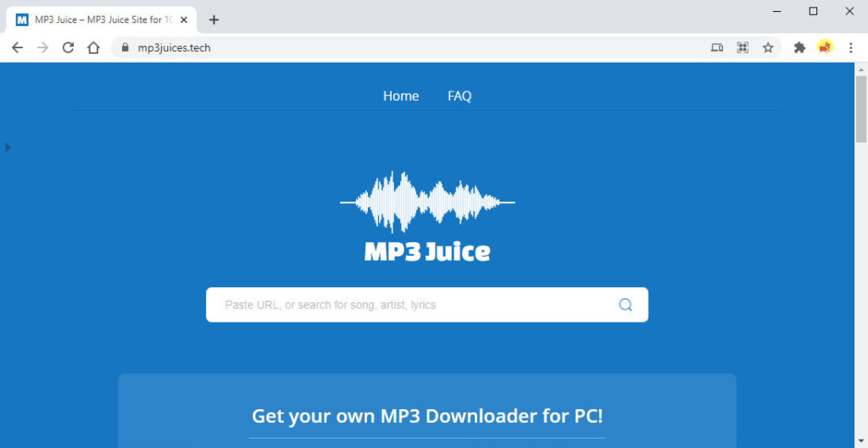This screenshot has height=448, width=868.
Task: Click the MP3 Juice favicon in tab
Action: tap(21, 20)
